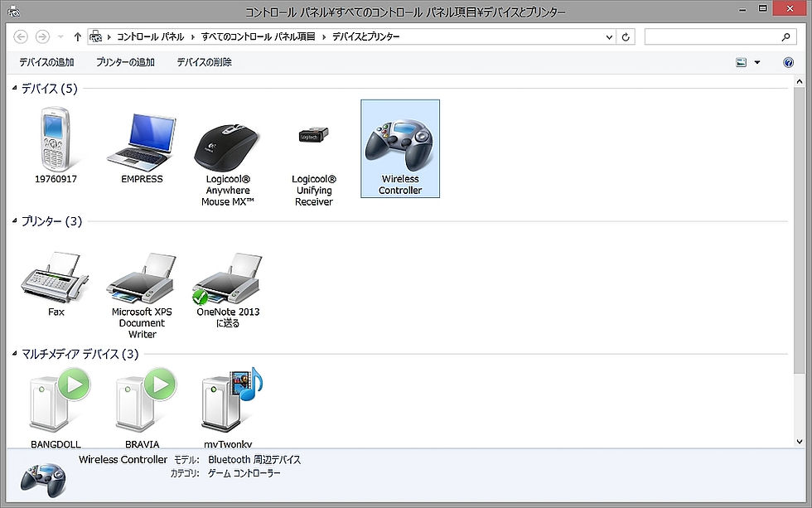Open the help question mark icon
Viewport: 812px width, 508px height.
(x=788, y=63)
